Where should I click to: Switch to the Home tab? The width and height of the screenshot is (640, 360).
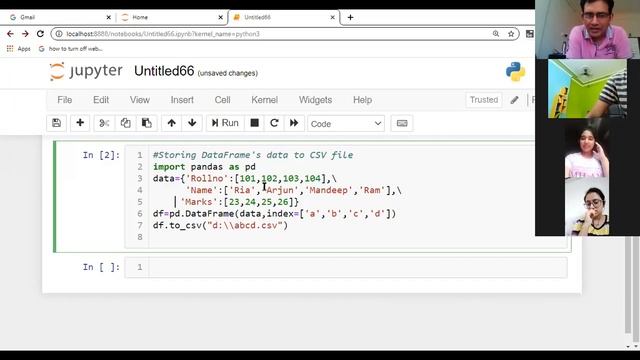171,17
